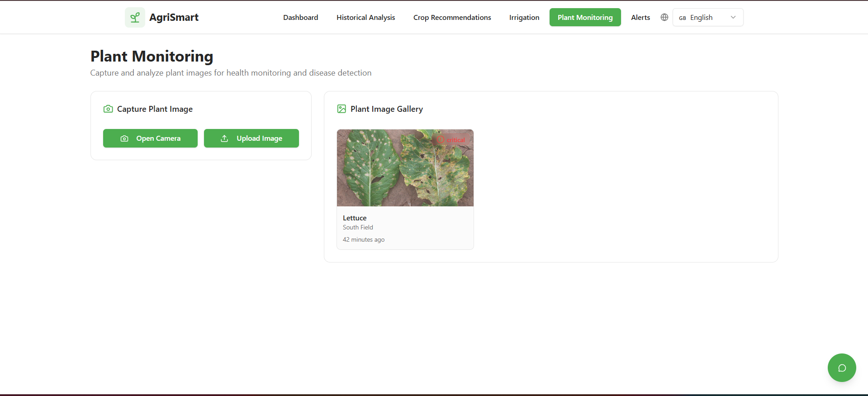This screenshot has width=868, height=396.
Task: Click the 42 minutes ago timestamp
Action: click(364, 240)
